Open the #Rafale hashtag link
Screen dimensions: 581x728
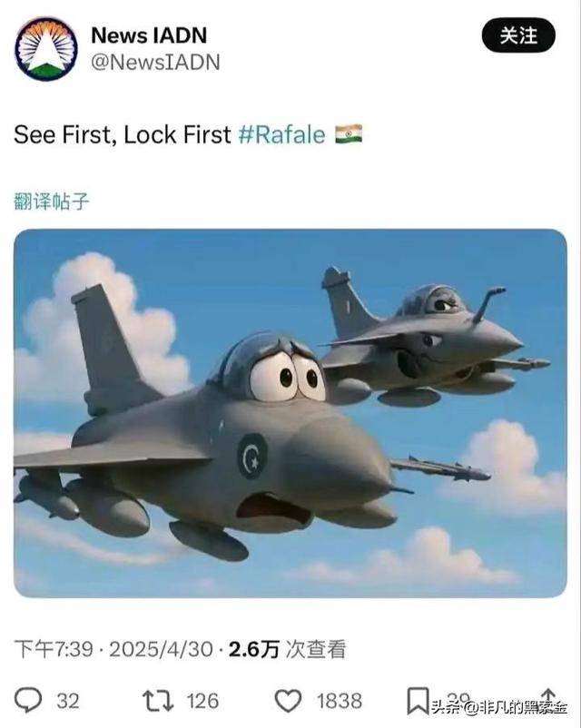click(282, 134)
